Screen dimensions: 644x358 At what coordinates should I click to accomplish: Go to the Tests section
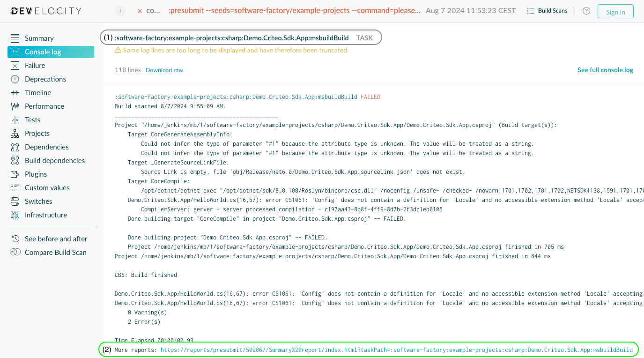(32, 120)
